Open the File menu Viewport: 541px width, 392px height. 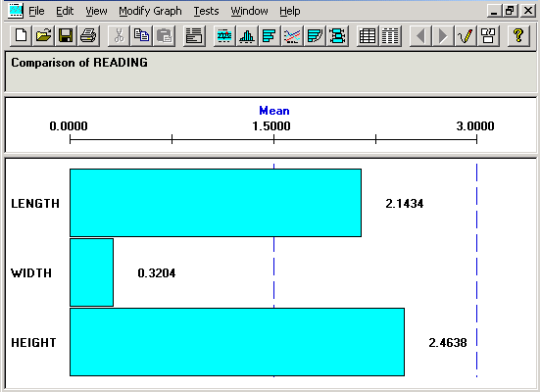36,11
